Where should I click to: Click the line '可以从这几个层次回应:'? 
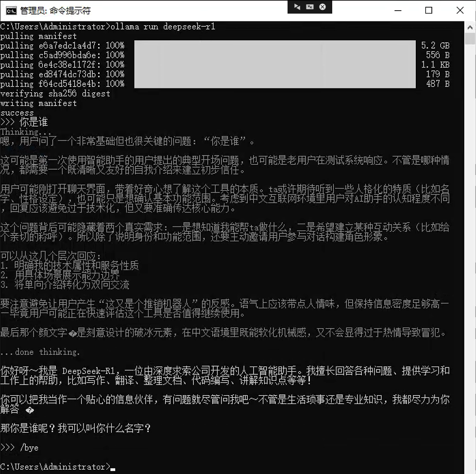(51, 256)
